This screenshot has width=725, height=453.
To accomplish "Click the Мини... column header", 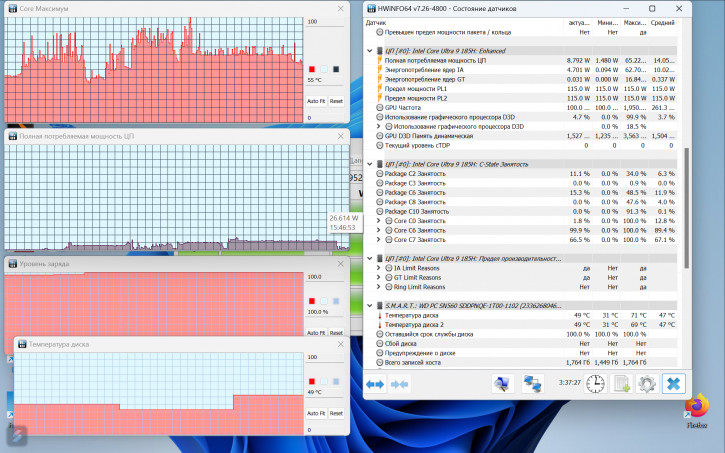I will [x=607, y=23].
